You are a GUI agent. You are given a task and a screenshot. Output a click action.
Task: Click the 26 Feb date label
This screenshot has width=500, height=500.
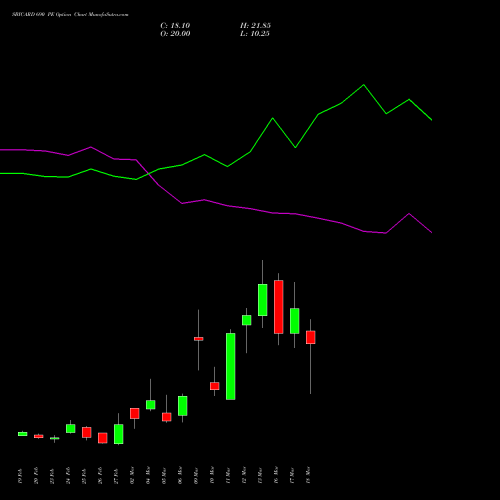100,476
